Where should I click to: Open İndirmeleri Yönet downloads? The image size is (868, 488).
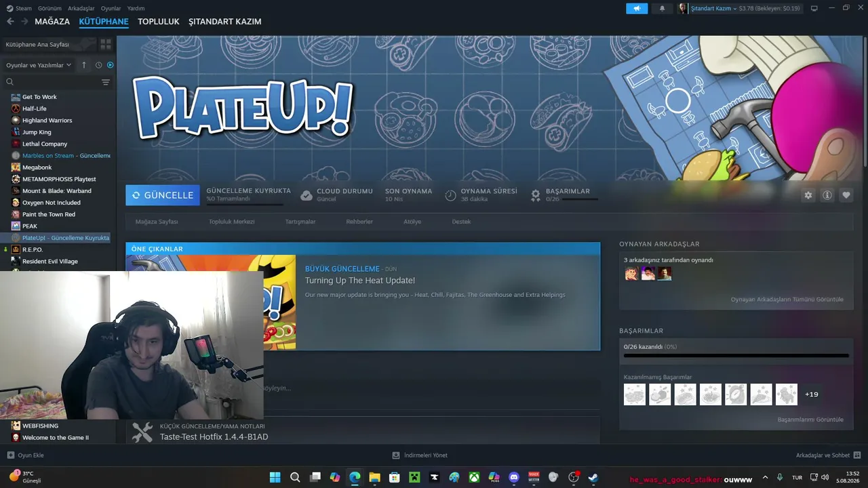coord(420,455)
